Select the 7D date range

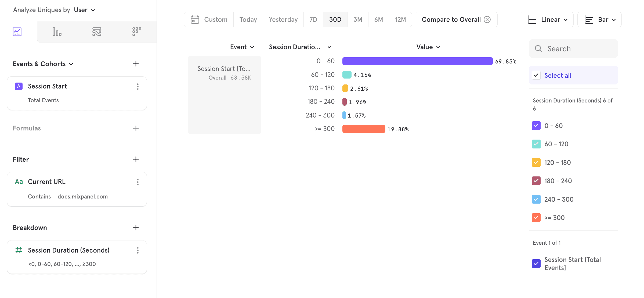[x=313, y=20]
